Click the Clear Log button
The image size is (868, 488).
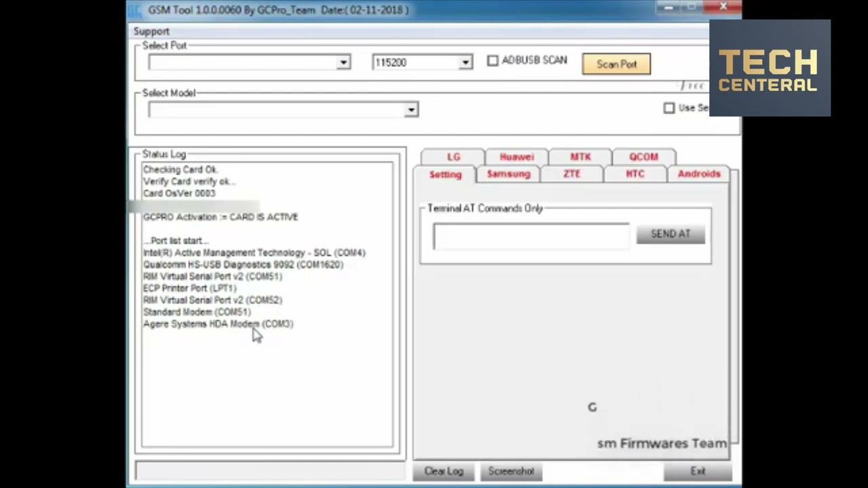click(x=443, y=471)
